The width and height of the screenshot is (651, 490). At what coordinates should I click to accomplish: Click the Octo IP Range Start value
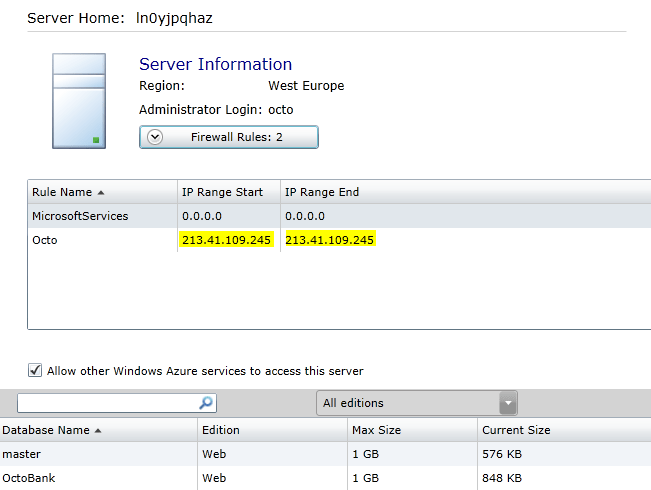(227, 240)
